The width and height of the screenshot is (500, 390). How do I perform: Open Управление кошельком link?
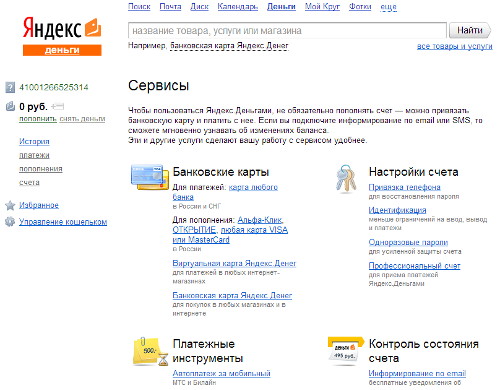click(63, 222)
